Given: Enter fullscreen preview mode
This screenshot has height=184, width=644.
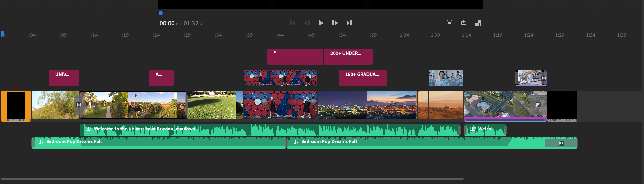Looking at the screenshot, I should 450,23.
